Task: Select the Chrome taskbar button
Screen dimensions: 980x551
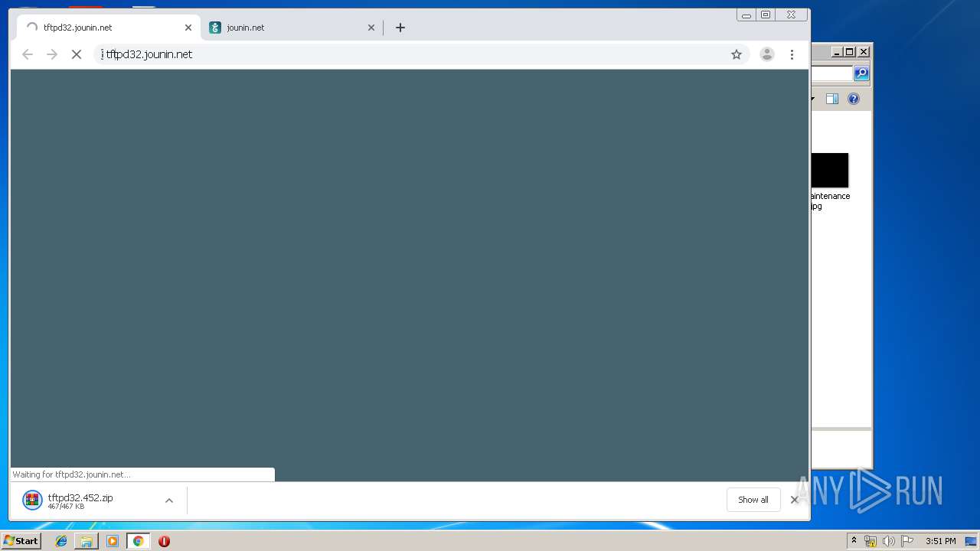Action: pyautogui.click(x=138, y=541)
